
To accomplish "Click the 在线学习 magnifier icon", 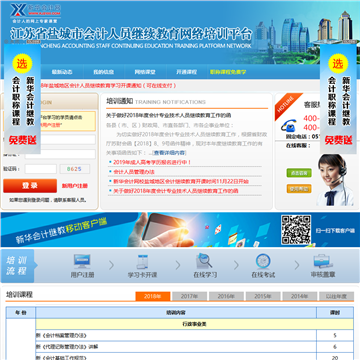I will [204, 261].
